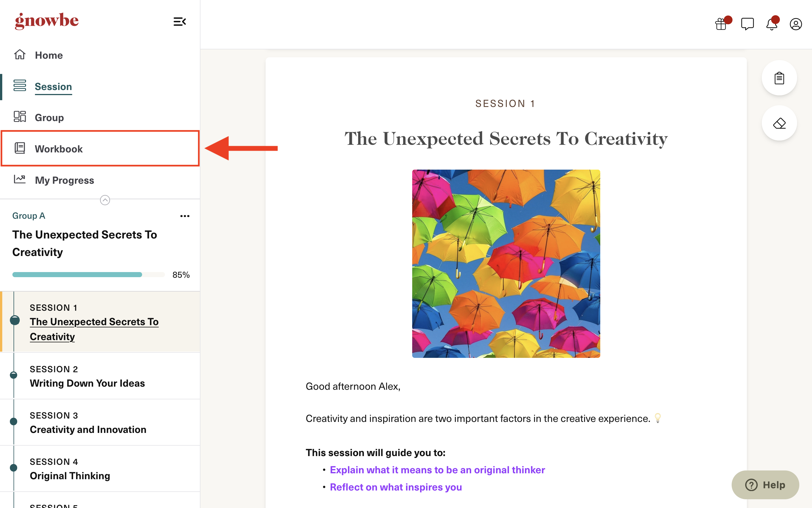Click Session 1 progress circle marker
The width and height of the screenshot is (812, 508).
pyautogui.click(x=14, y=321)
